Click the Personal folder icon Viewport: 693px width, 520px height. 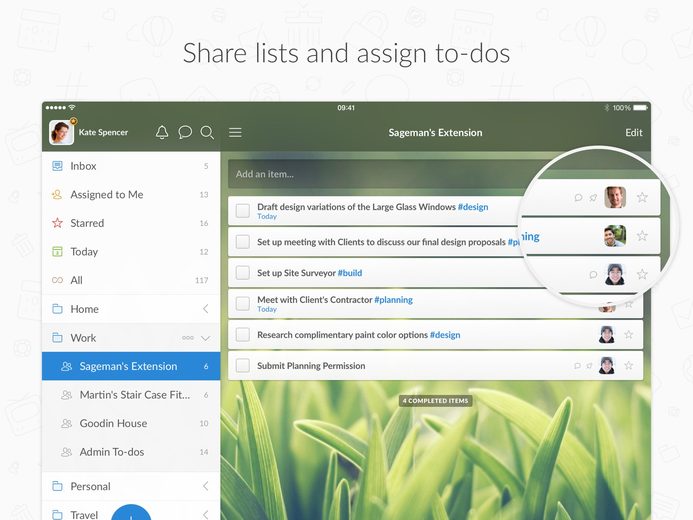(x=57, y=486)
